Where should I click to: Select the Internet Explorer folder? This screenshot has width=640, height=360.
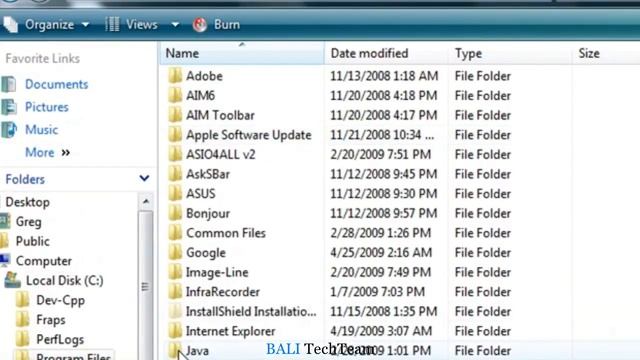point(231,331)
